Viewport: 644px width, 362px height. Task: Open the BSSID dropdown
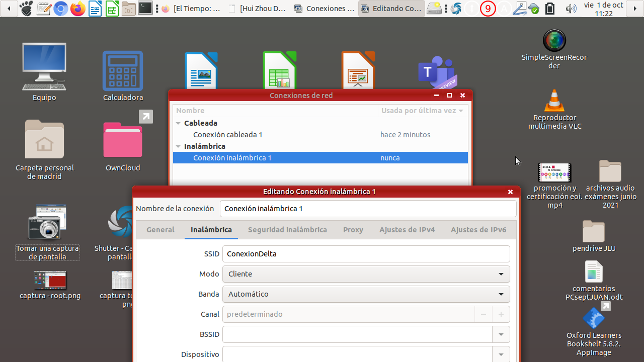[x=500, y=334]
